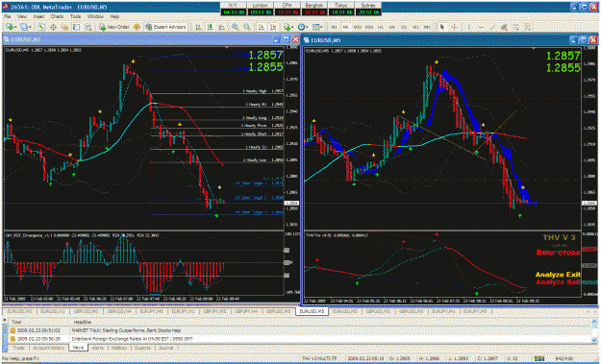601x364 pixels.
Task: Select the D1 timeframe button
Action: [x=404, y=27]
